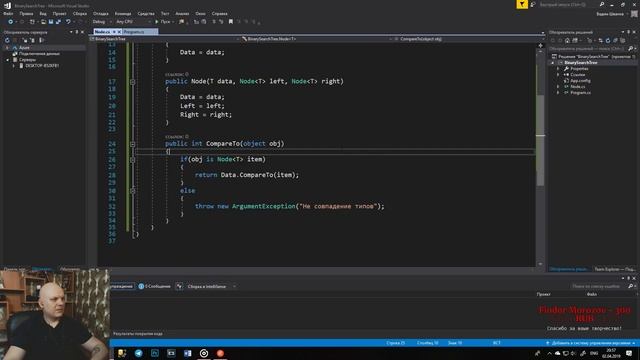Click the Connect to Database icon in Server Explorer
The image size is (640, 360).
pos(25,40)
